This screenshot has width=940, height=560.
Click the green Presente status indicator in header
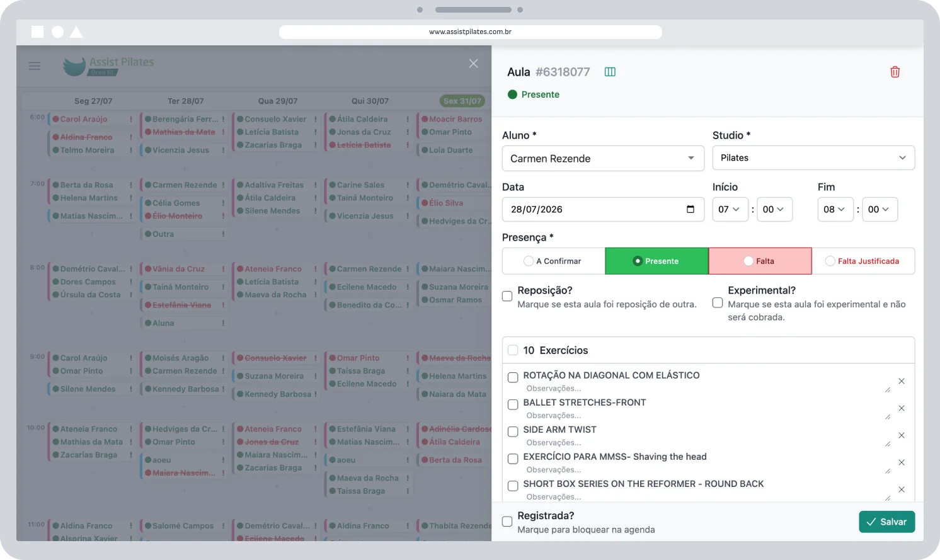click(x=534, y=94)
